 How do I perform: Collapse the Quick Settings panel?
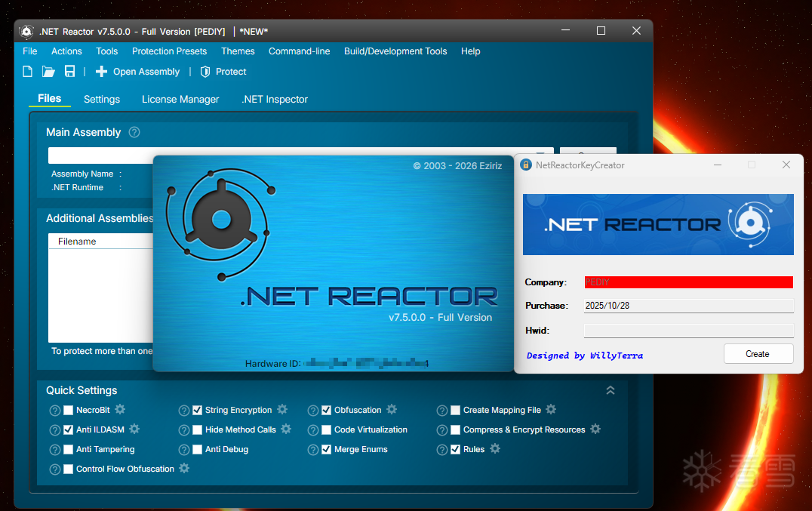(x=611, y=390)
